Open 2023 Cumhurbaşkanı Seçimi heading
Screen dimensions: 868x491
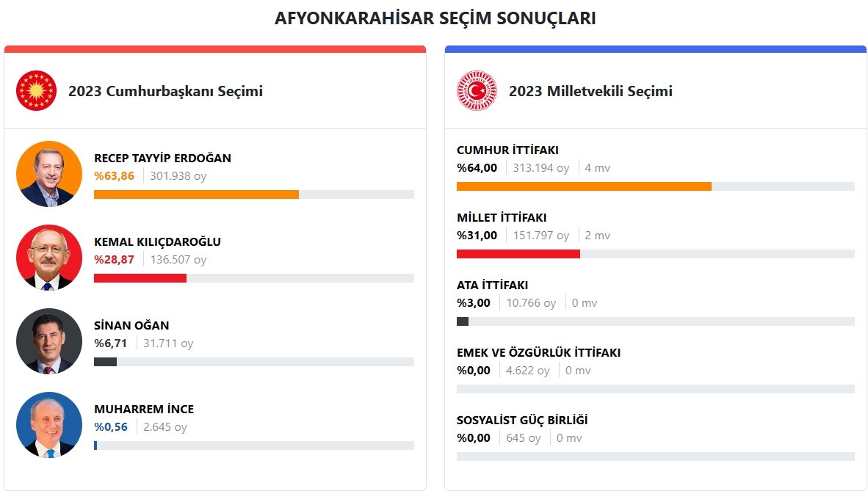(x=165, y=92)
